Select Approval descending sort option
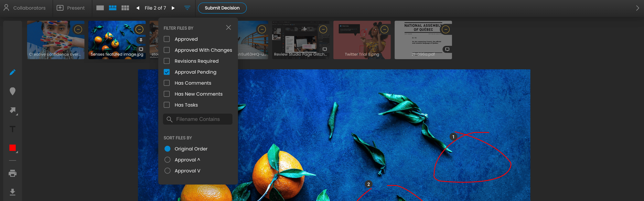The height and width of the screenshot is (201, 644). coord(167,171)
